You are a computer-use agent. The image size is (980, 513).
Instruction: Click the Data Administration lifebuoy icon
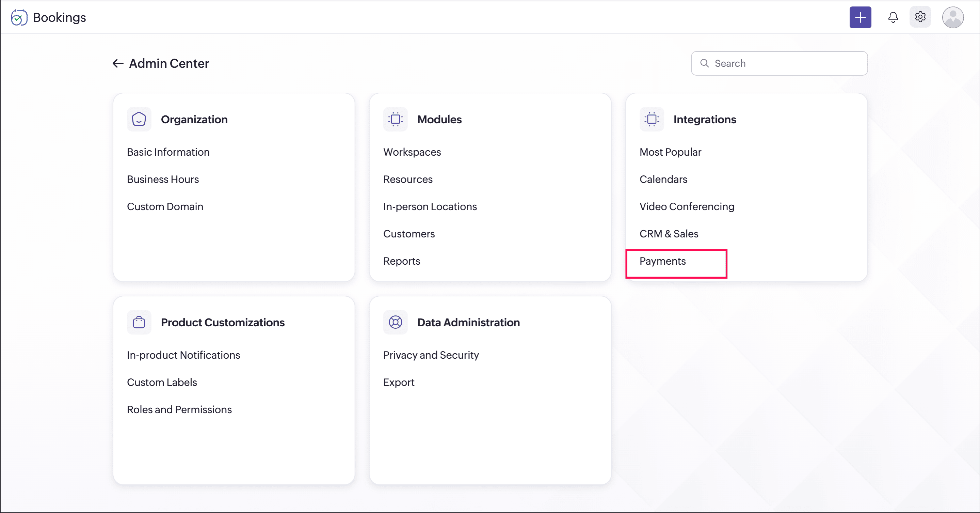[x=395, y=322]
